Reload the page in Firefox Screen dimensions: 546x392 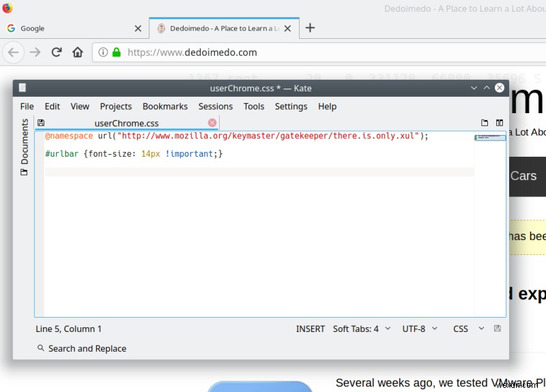coord(57,52)
